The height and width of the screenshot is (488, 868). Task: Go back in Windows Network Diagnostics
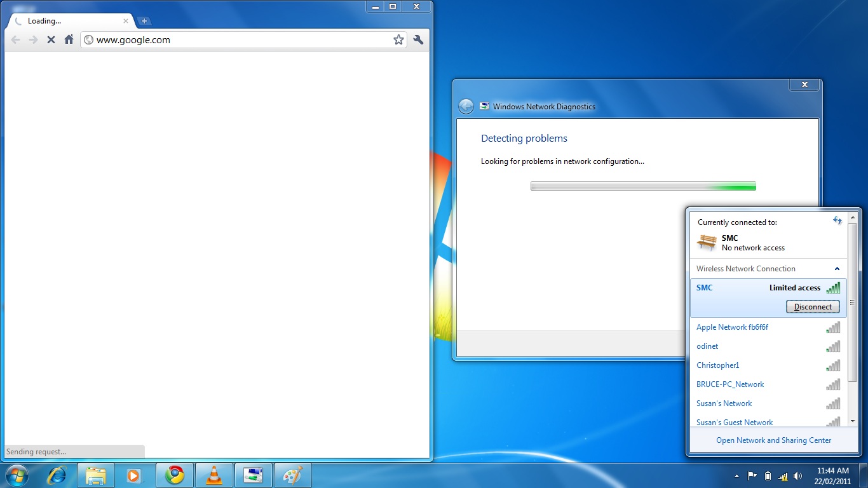466,106
